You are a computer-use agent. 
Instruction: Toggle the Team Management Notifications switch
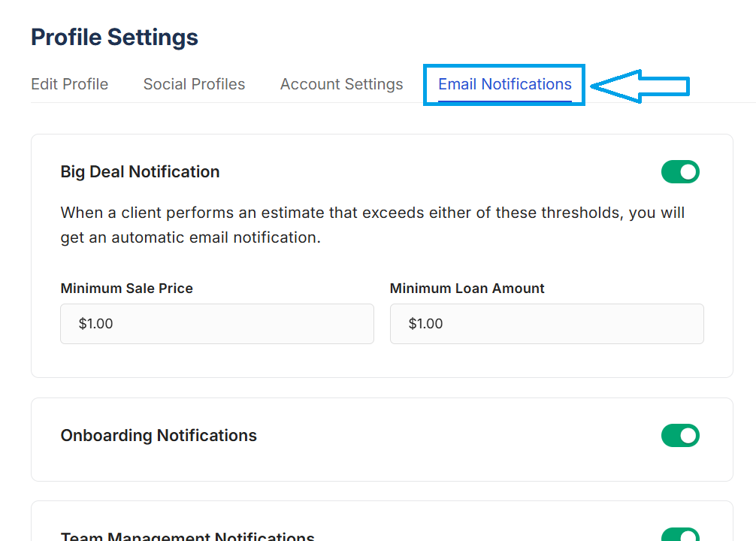[680, 535]
